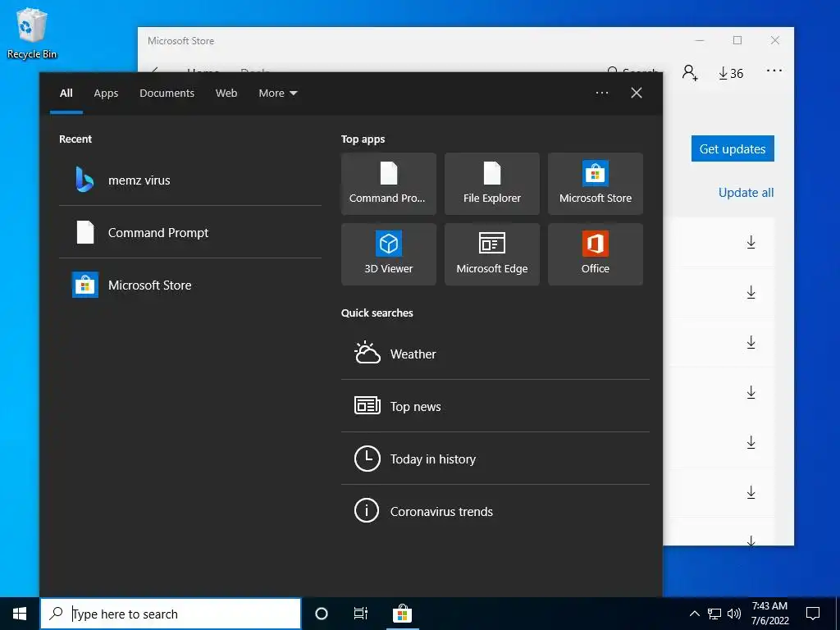The width and height of the screenshot is (840, 630).
Task: Switch to the Documents search tab
Action: pos(167,94)
